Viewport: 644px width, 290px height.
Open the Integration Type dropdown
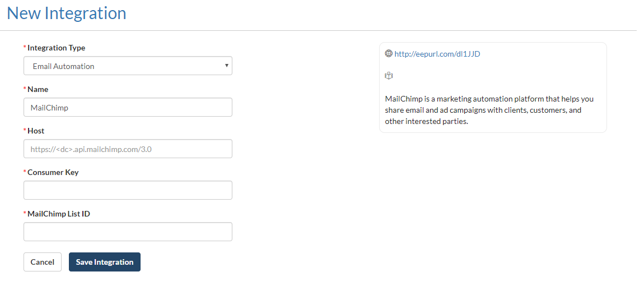128,66
